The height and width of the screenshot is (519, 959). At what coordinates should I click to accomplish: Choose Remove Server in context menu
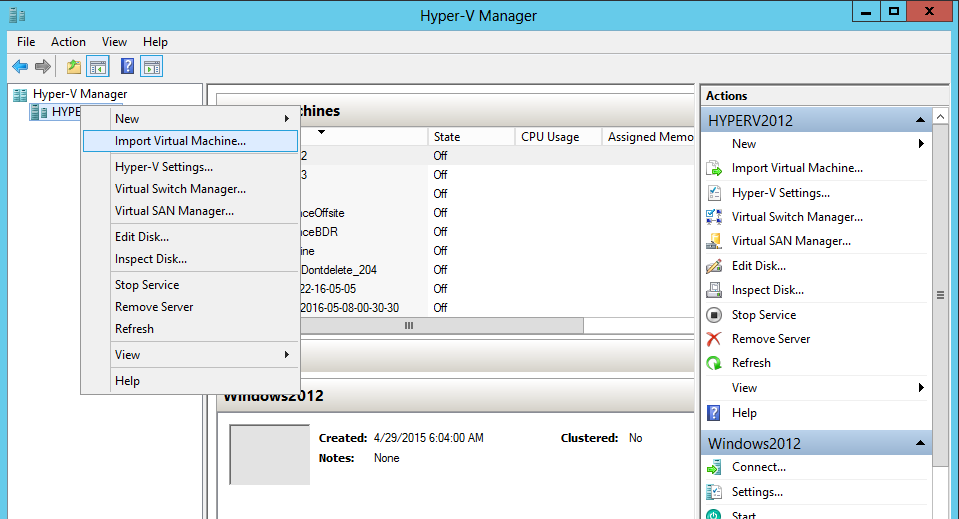[x=190, y=307]
